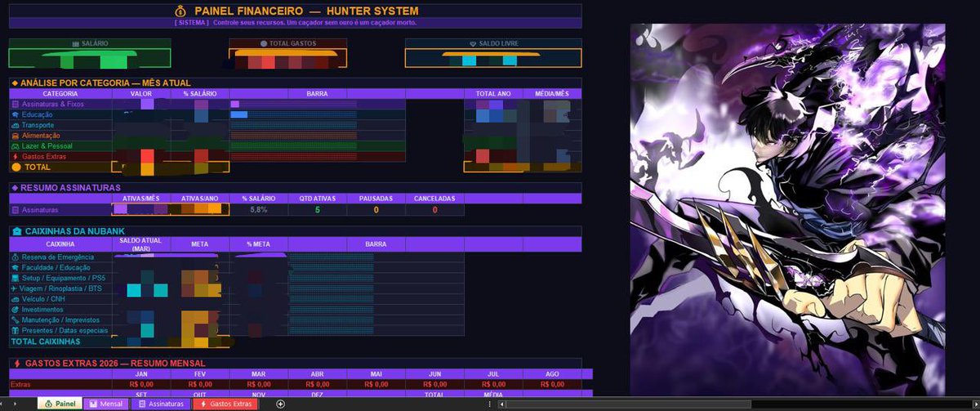Viewport: 980px width, 411px height.
Task: Click the Assinaturas & Fixos category icon
Action: [x=15, y=105]
